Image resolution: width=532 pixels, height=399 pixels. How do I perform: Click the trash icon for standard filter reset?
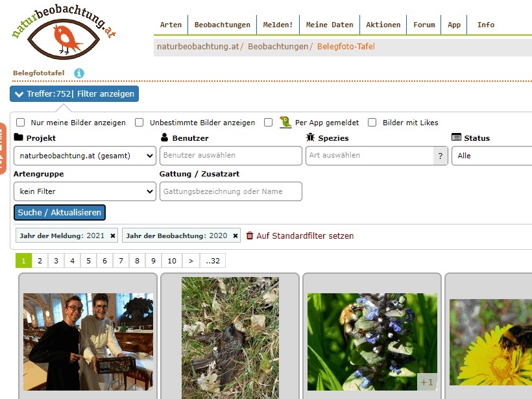tap(249, 236)
